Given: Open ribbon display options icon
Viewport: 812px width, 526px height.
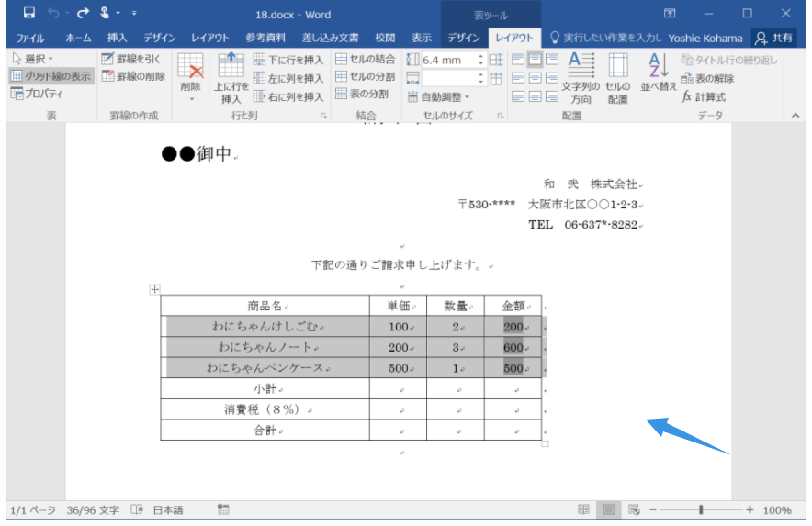Looking at the screenshot, I should [670, 14].
